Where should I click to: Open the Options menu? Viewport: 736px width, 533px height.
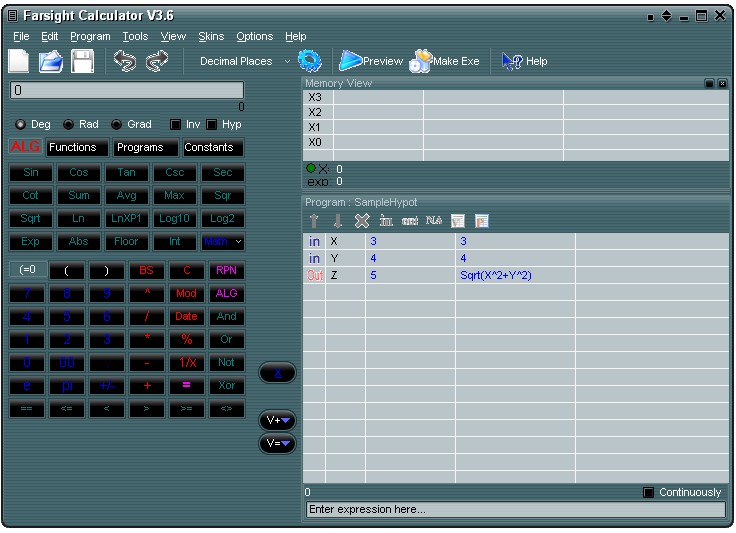(254, 37)
